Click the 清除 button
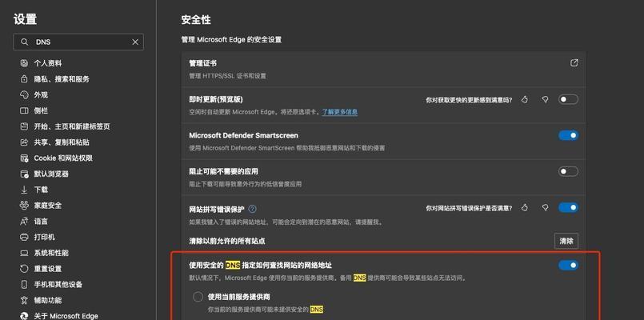The height and width of the screenshot is (320, 644). 566,241
